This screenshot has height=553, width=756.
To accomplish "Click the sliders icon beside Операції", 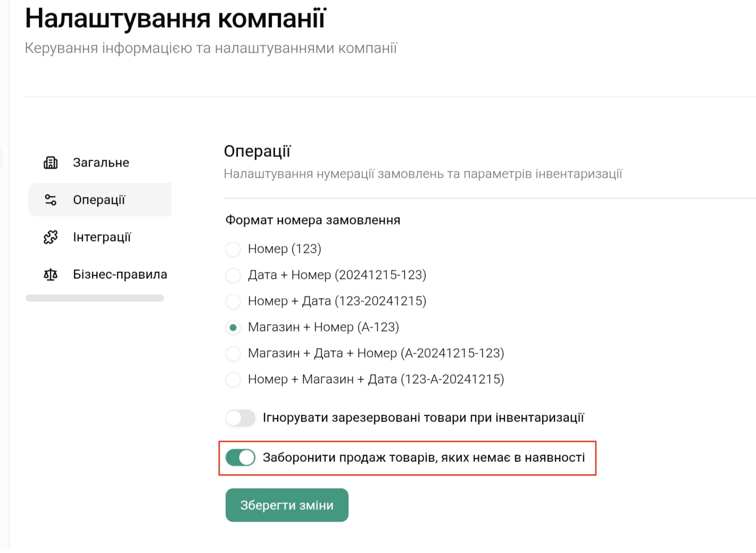I will 51,200.
